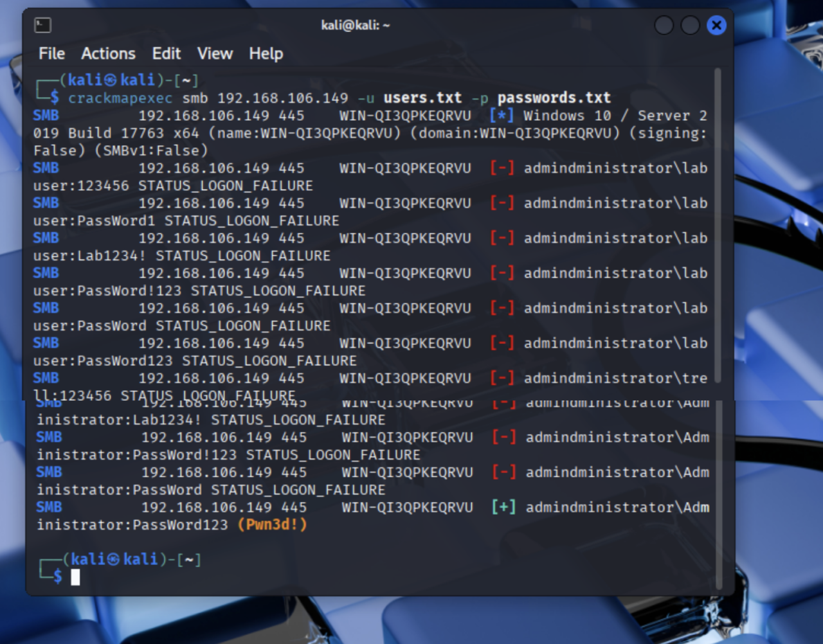Click the maximize circle button in the title bar
Screen dimensions: 823x644
(690, 25)
